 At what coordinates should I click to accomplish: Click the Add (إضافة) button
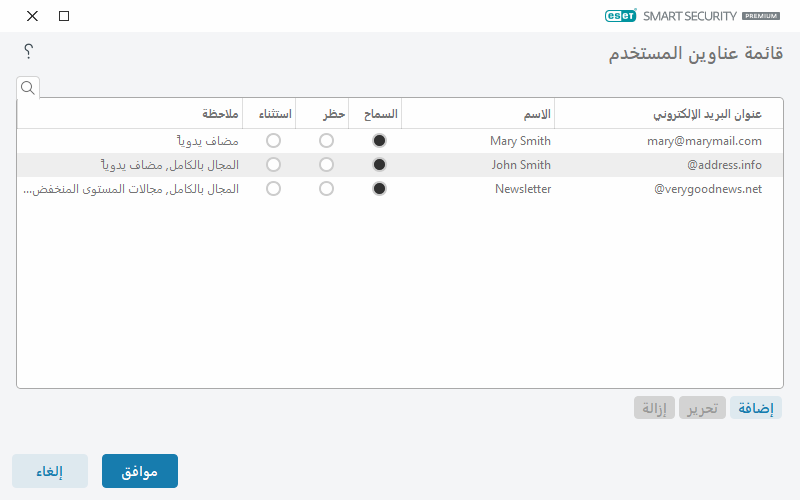pos(756,408)
